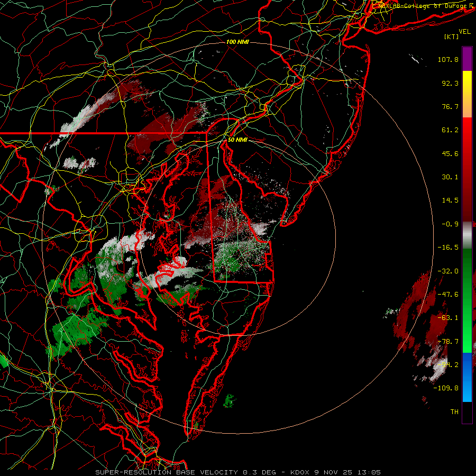Click the 14.5 velocity scale value
Viewport: 476px width, 476px height.
tap(450, 200)
